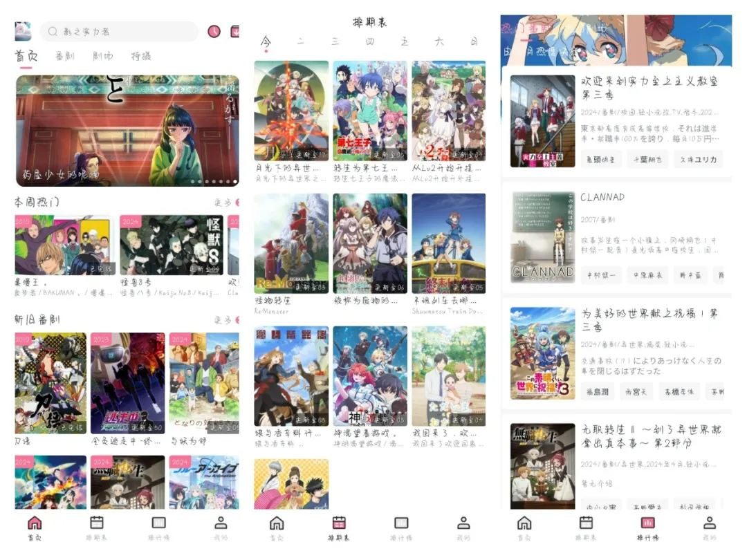Select the 五 day tab in the schedule
The height and width of the screenshot is (560, 747).
click(405, 42)
